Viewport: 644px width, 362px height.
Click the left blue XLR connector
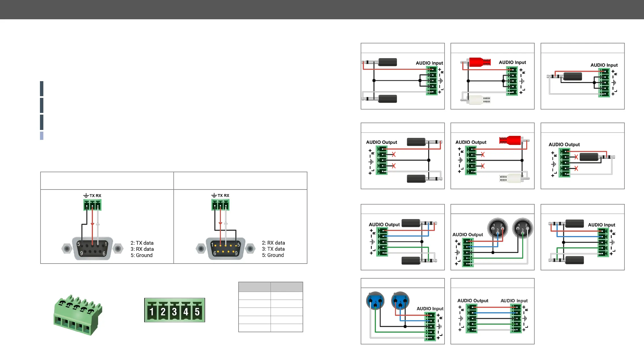click(375, 301)
